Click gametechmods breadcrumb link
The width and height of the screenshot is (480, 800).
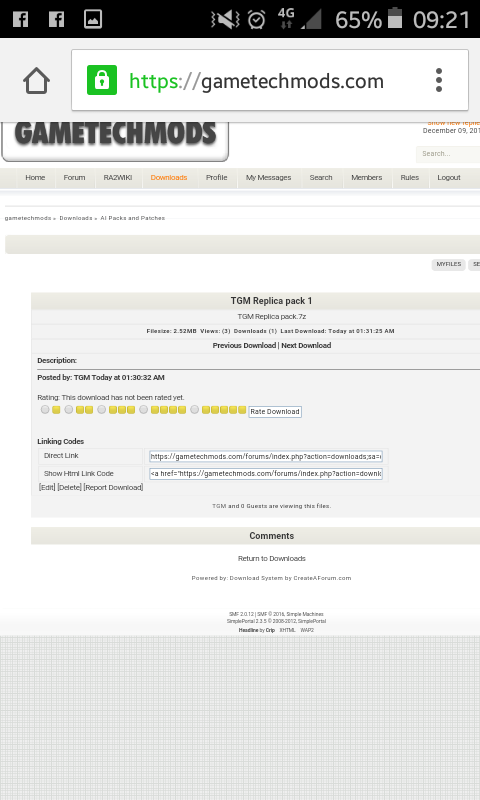[28, 218]
